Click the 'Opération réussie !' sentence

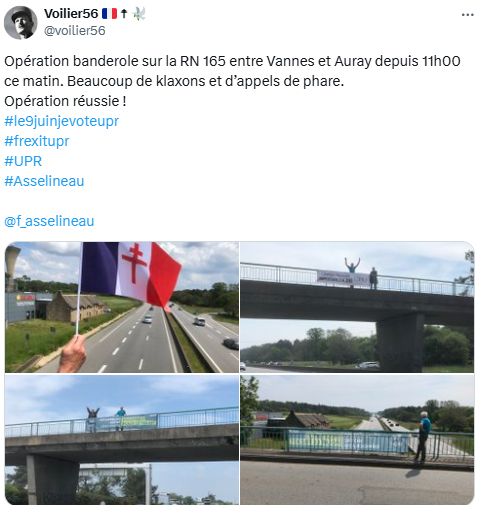coord(65,101)
